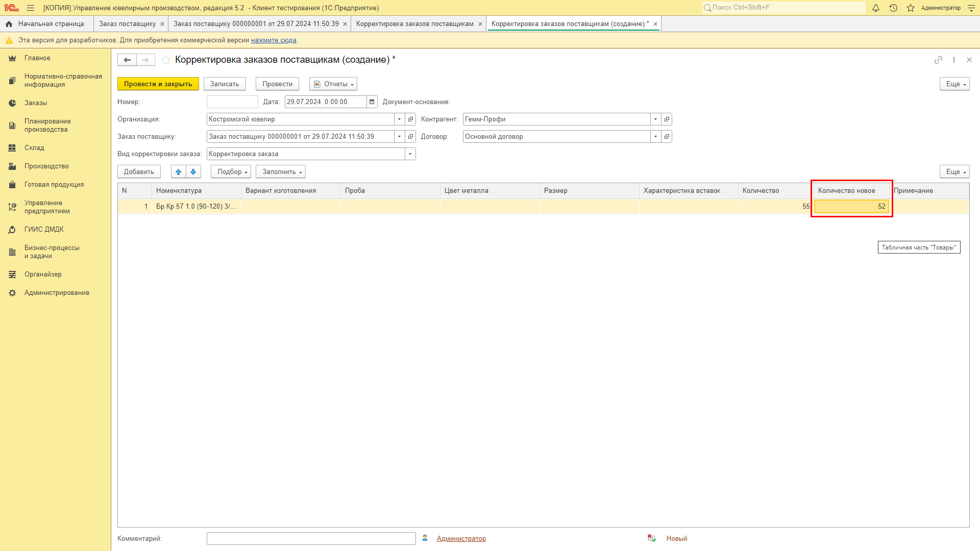This screenshot has width=980, height=551.
Task: Open Администрирование section in sidebar
Action: click(x=57, y=293)
